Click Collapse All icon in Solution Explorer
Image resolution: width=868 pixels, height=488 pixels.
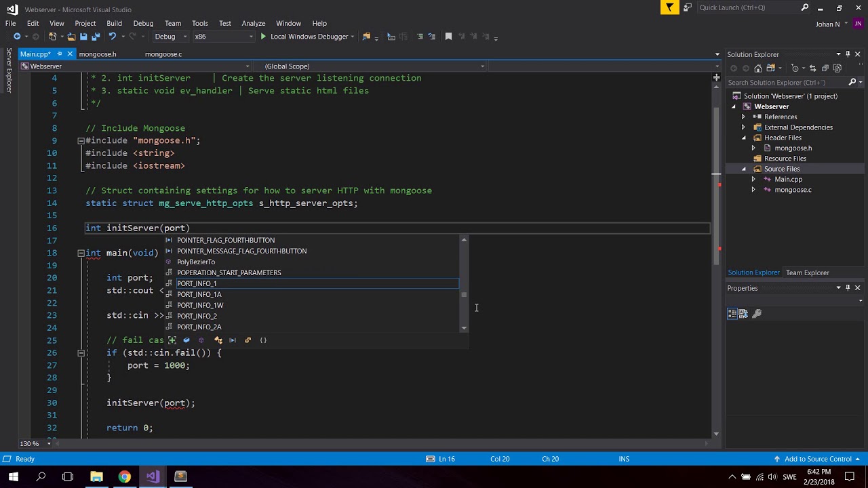(x=825, y=68)
